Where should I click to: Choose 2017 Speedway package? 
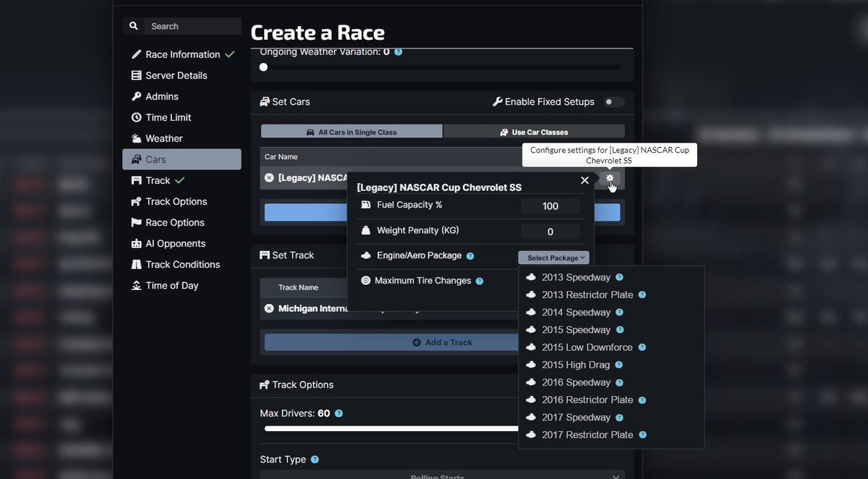click(x=576, y=417)
